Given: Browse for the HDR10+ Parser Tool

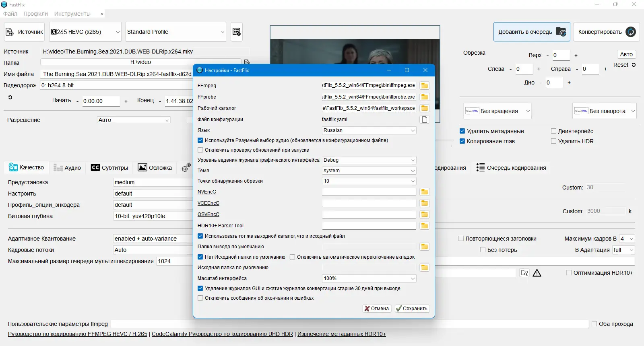Looking at the screenshot, I should click(x=424, y=226).
